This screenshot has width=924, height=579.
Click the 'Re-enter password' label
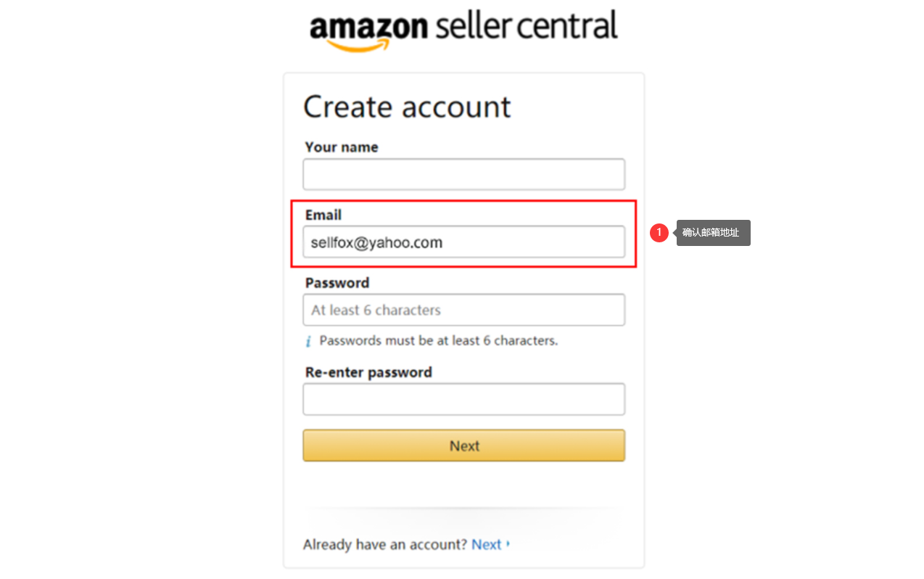point(368,372)
